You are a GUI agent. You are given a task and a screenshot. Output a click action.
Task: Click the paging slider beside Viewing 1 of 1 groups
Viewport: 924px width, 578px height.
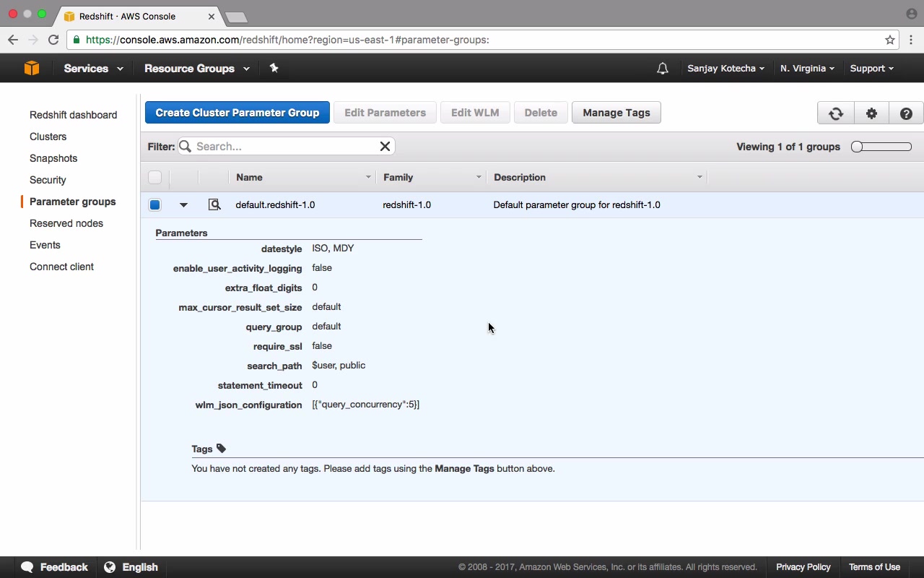881,147
